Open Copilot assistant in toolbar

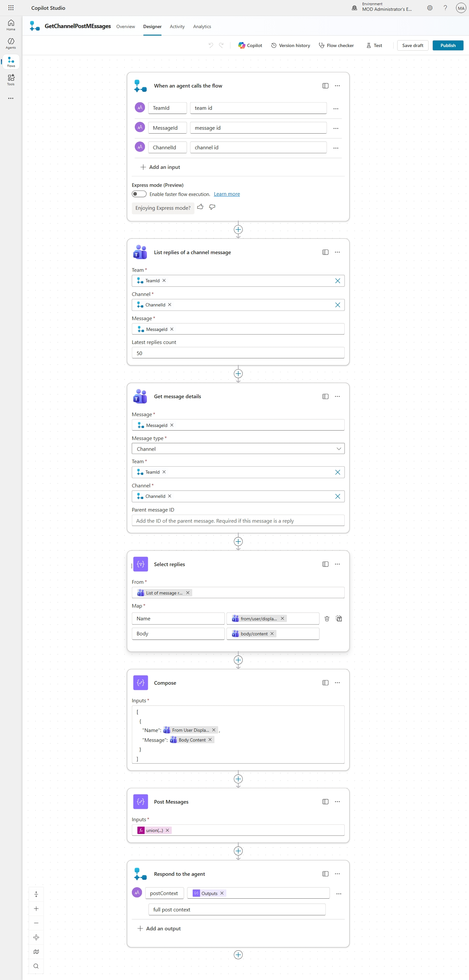250,45
